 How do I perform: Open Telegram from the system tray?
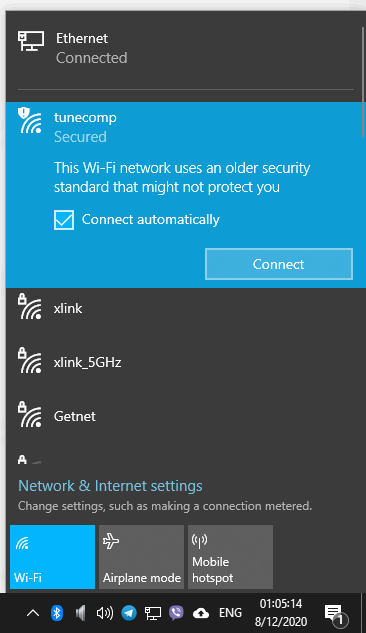coord(129,613)
